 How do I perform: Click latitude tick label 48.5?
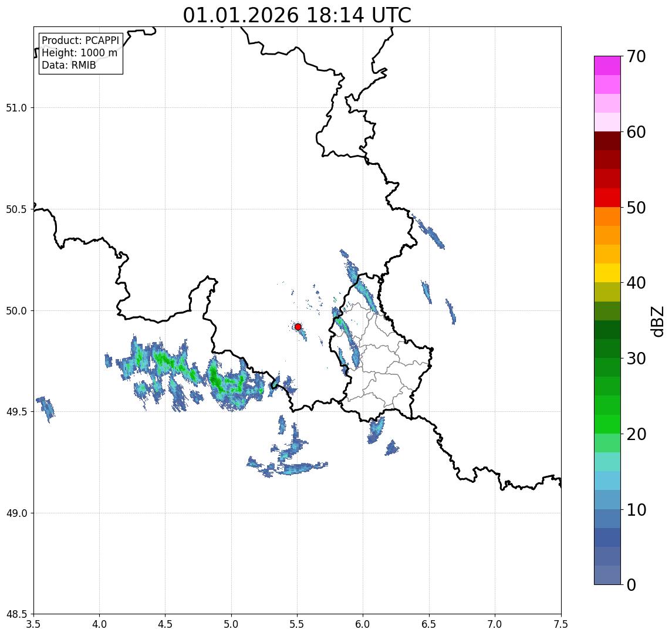tap(16, 614)
